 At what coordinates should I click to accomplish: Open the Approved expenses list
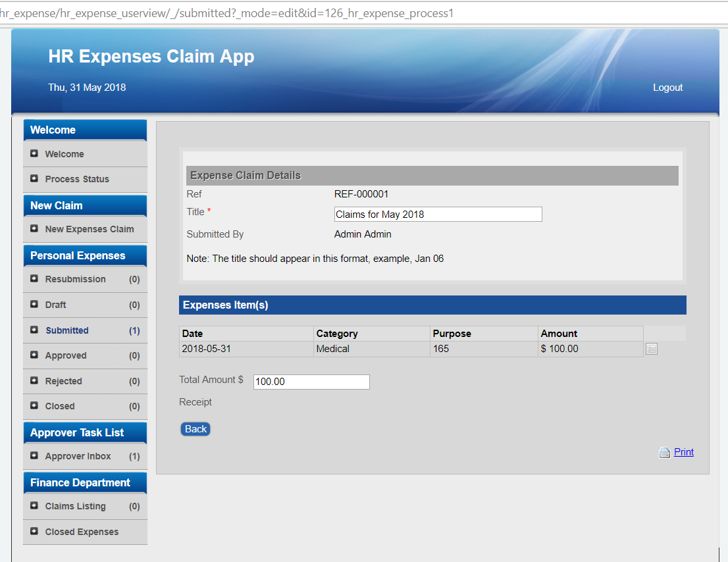(x=66, y=355)
